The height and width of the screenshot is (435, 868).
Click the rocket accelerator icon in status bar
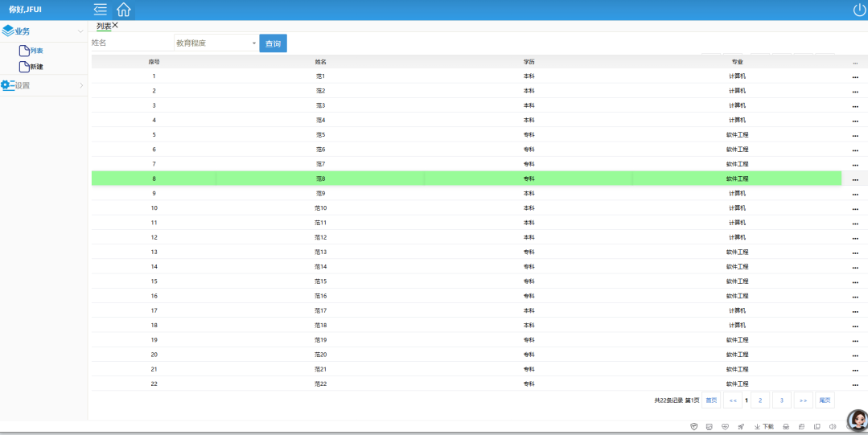[x=741, y=426]
